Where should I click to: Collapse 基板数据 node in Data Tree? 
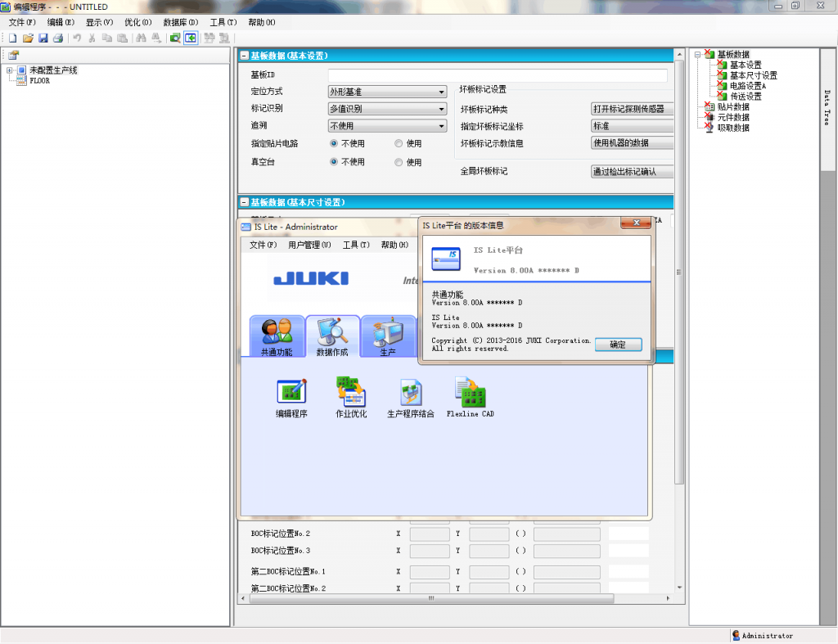(x=697, y=55)
